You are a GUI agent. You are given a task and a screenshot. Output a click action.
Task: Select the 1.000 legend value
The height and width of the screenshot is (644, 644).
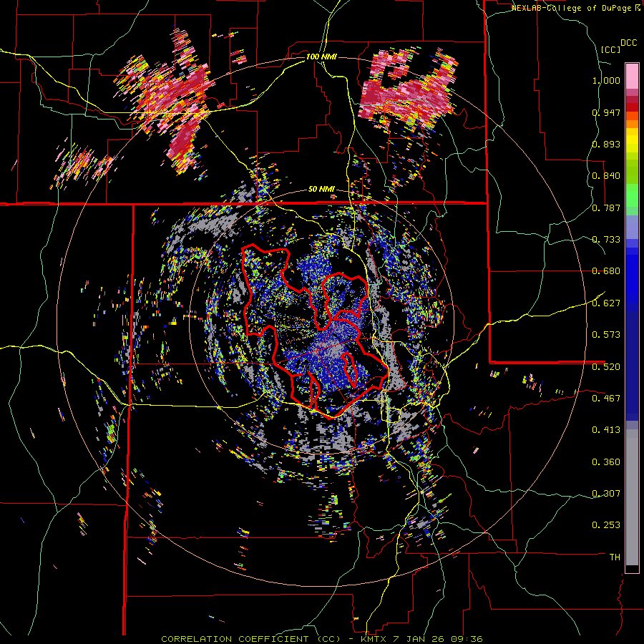tap(606, 80)
